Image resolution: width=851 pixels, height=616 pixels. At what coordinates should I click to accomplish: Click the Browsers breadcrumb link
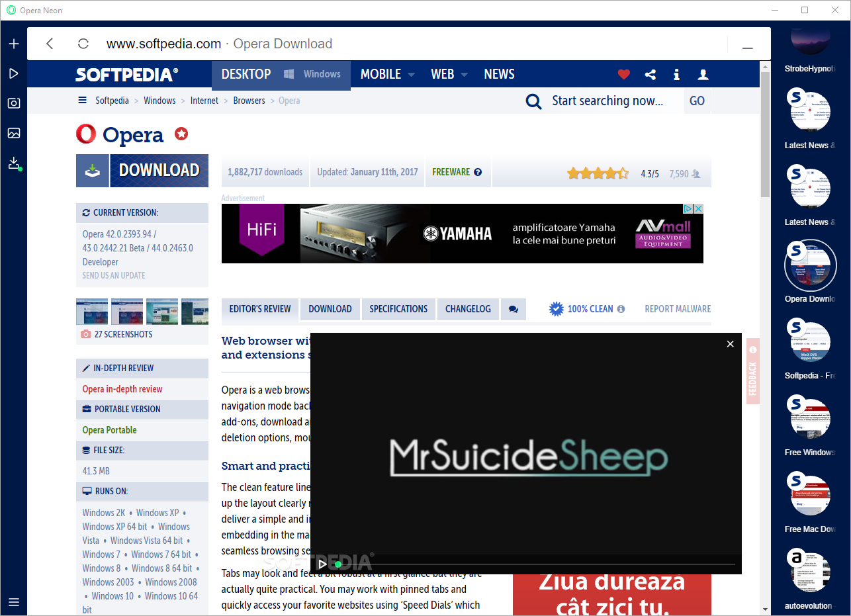[x=249, y=101]
